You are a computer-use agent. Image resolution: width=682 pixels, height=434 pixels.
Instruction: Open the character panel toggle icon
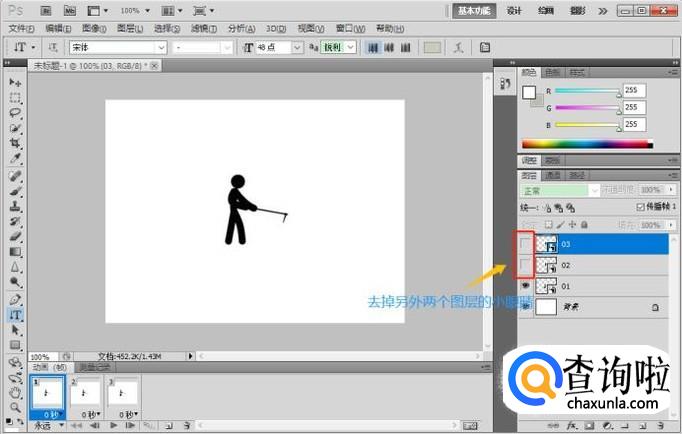[485, 47]
